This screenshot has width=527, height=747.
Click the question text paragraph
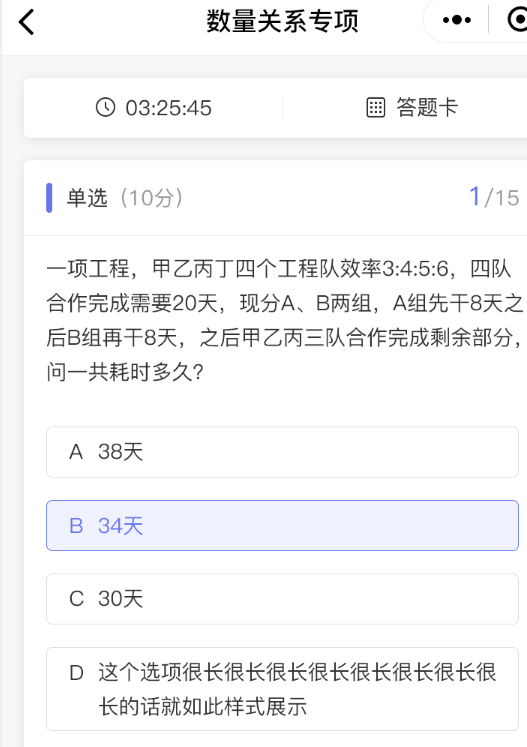tap(284, 321)
